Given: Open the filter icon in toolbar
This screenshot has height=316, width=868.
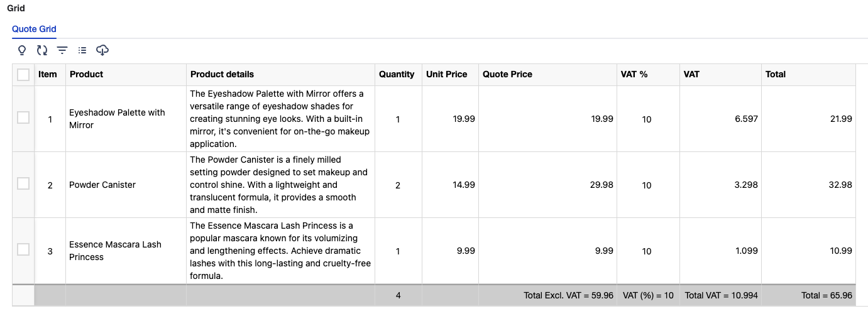Looking at the screenshot, I should (x=62, y=50).
